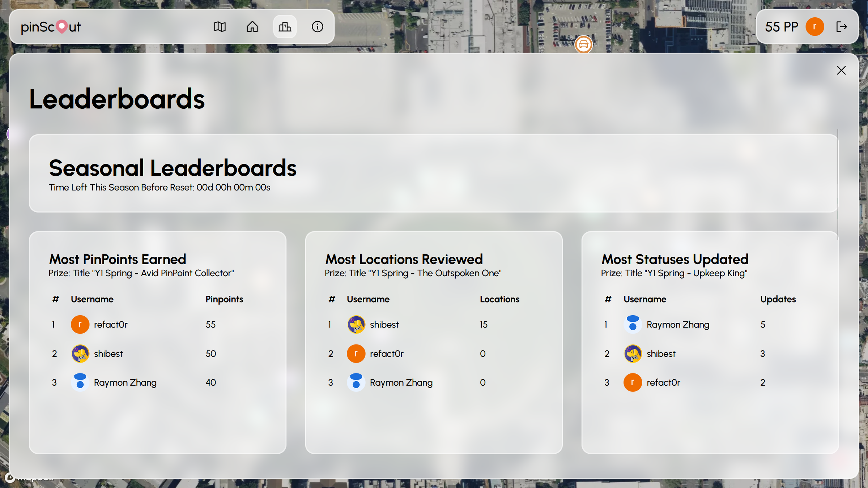Open the info icon
This screenshot has height=488, width=868.
(317, 26)
